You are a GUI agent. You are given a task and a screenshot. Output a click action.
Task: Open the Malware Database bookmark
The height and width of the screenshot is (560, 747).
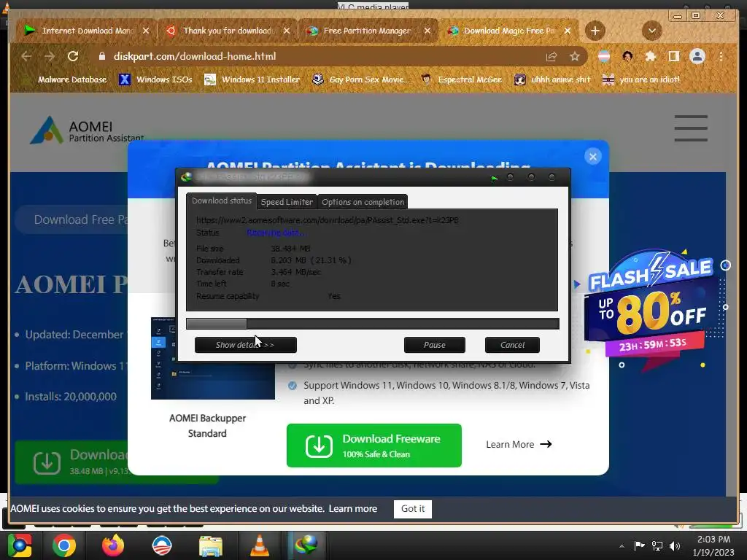click(x=66, y=79)
